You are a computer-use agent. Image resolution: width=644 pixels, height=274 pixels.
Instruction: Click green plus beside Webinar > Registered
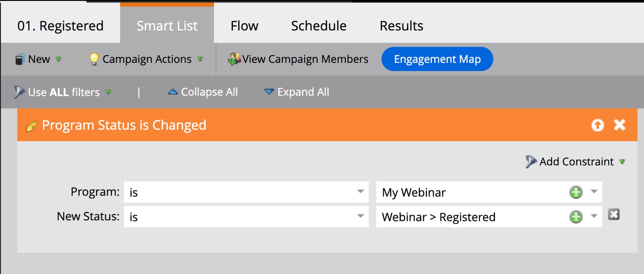576,217
